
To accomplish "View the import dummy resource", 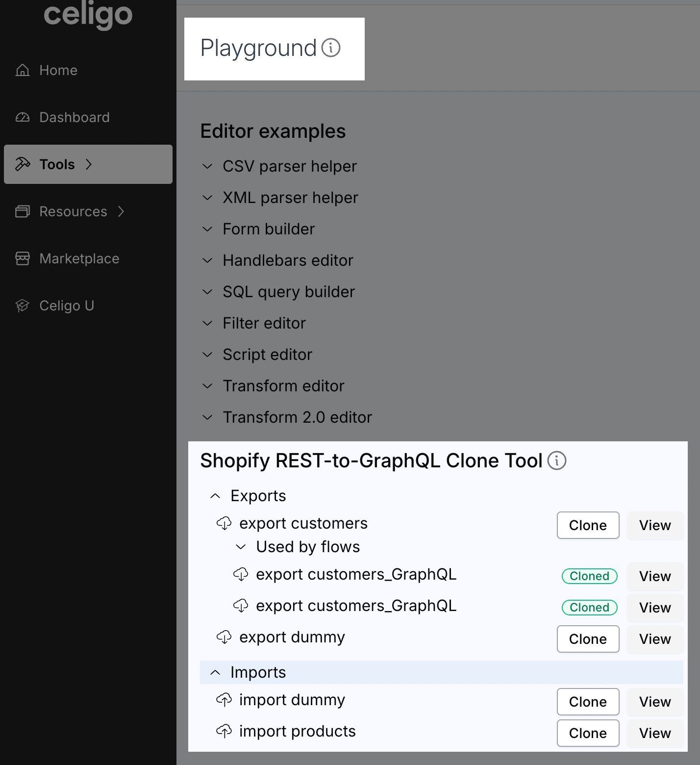I will click(655, 702).
